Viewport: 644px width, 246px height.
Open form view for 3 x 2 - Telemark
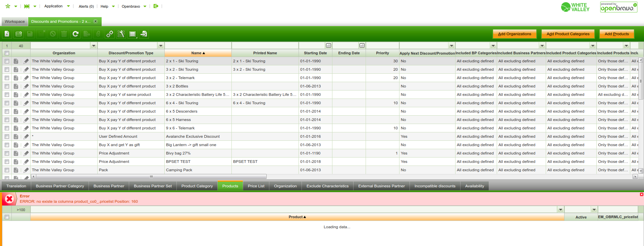tap(16, 78)
